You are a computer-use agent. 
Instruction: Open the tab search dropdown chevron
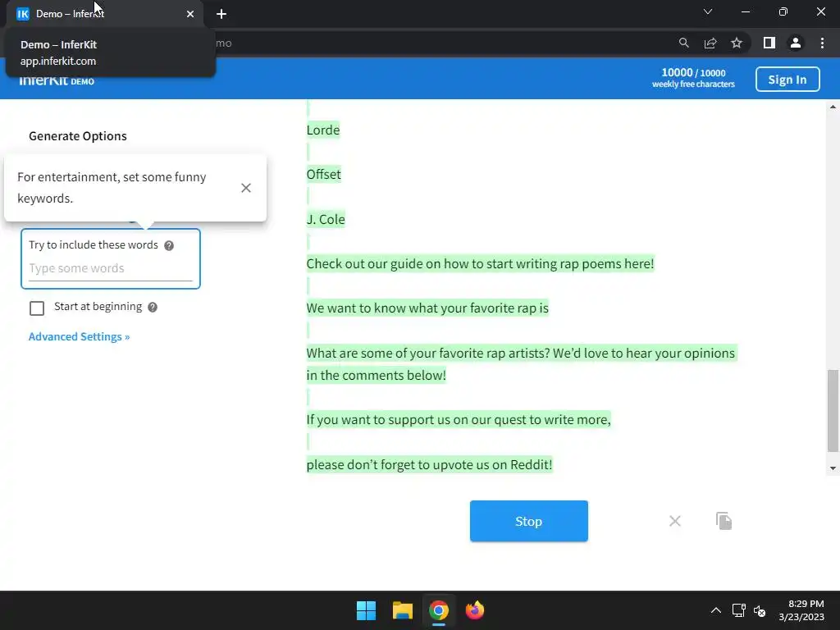[708, 11]
